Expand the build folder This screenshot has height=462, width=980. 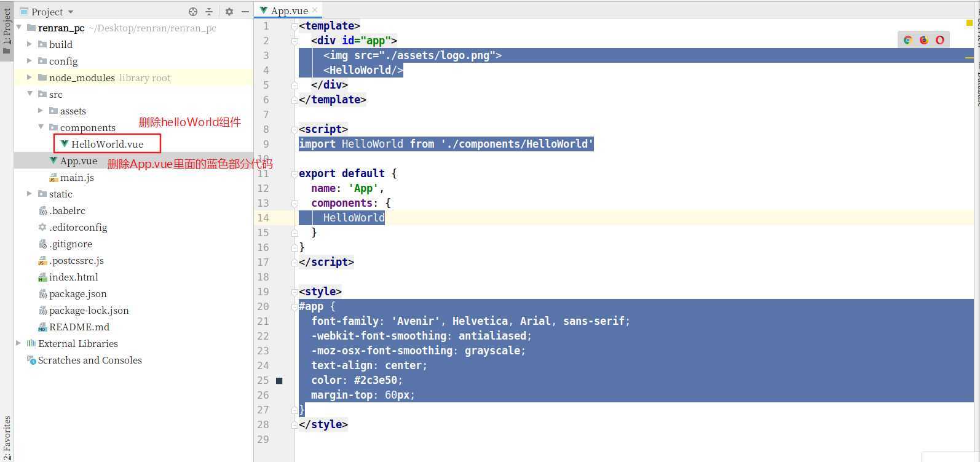click(30, 44)
